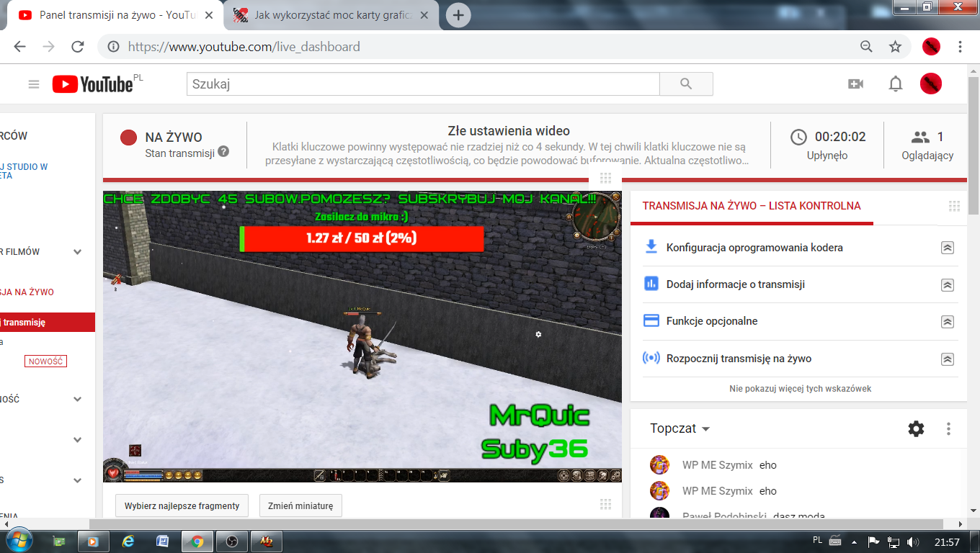The height and width of the screenshot is (553, 980).
Task: Click the chart icon for Dodaj informacje o transmisji
Action: 651,284
